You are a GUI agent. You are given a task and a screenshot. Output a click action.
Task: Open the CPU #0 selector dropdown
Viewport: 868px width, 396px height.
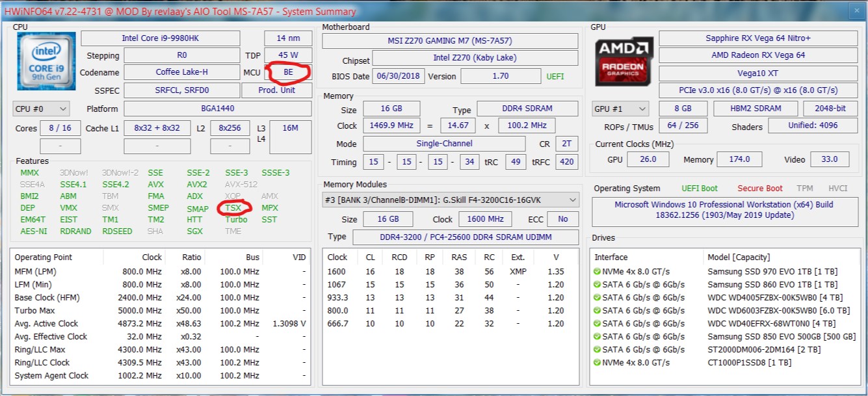coord(41,109)
